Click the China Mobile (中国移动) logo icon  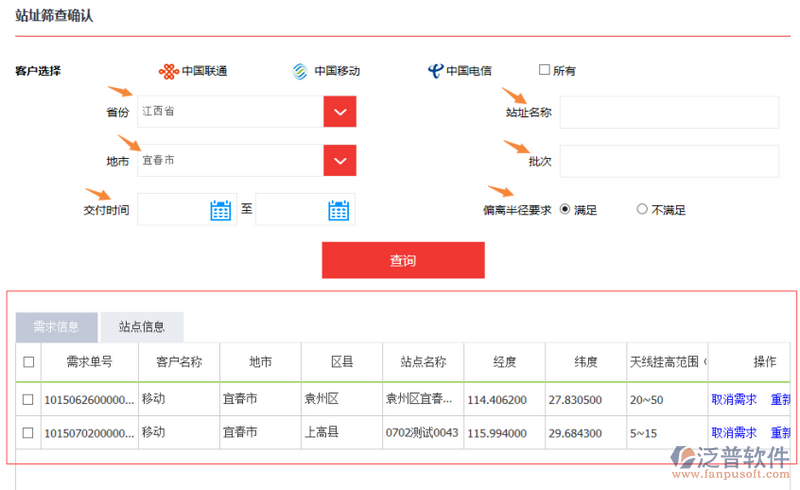pyautogui.click(x=300, y=71)
